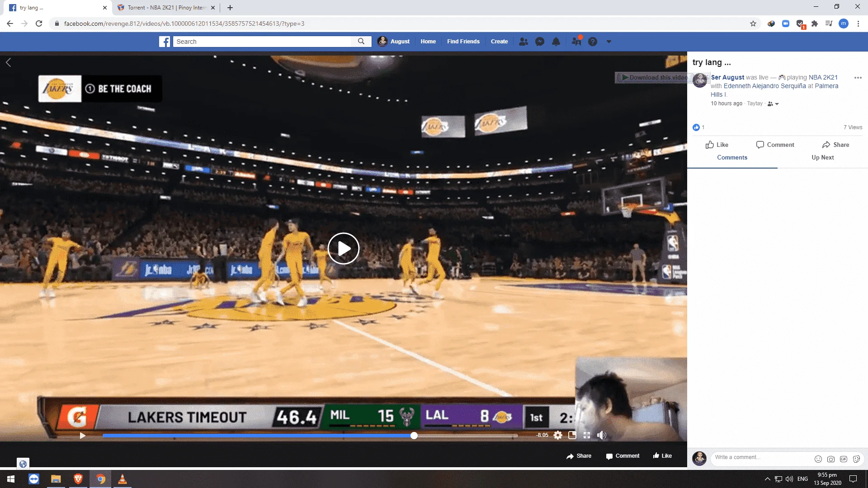
Task: Go back with the browser back arrow
Action: tap(10, 23)
